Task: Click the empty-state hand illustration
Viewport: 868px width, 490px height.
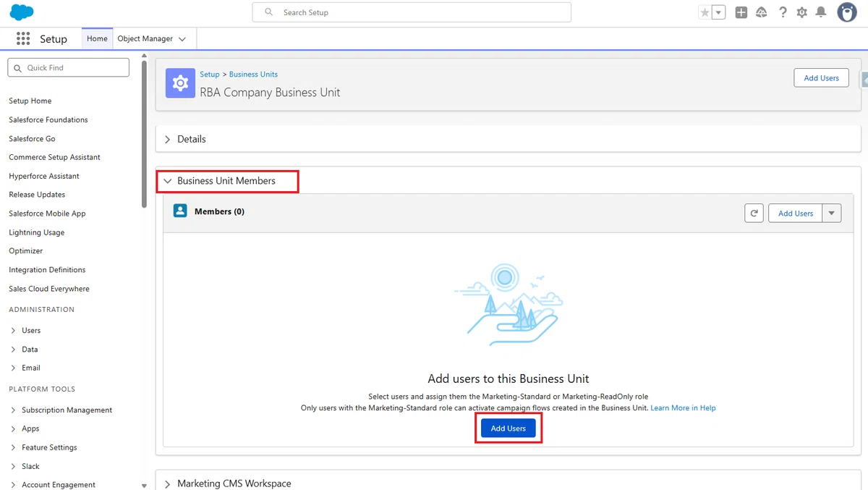Action: click(509, 305)
